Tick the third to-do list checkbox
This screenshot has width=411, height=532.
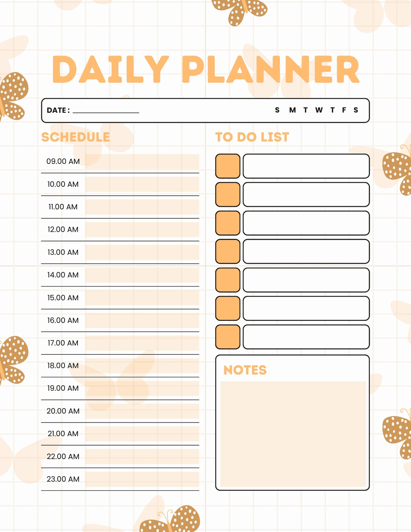click(x=228, y=223)
